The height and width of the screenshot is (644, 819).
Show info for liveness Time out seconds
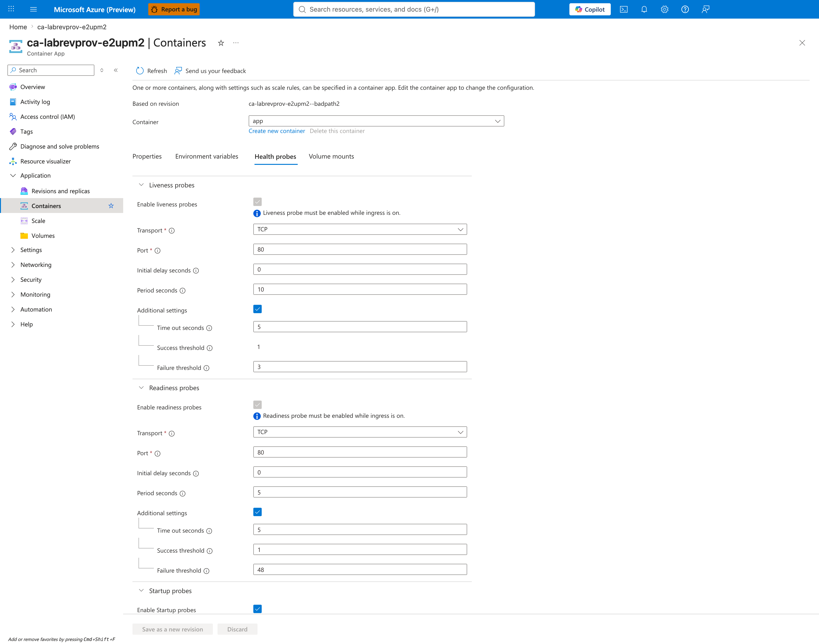coord(209,328)
